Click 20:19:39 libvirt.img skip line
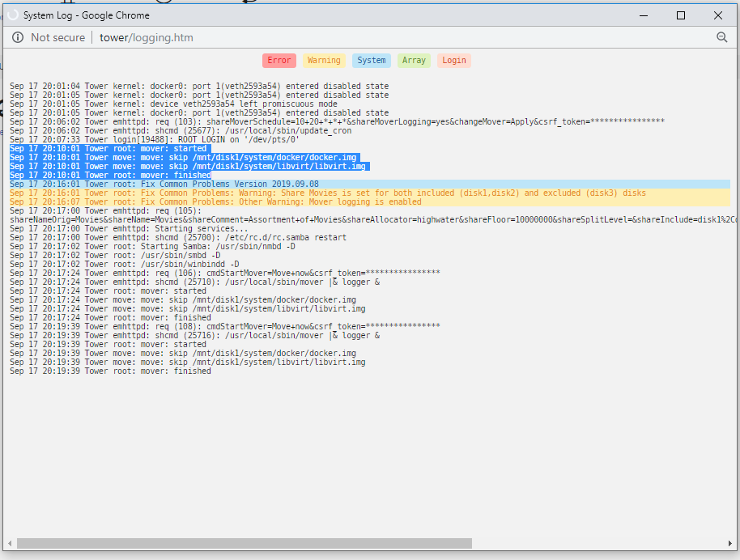740x560 pixels. 188,362
